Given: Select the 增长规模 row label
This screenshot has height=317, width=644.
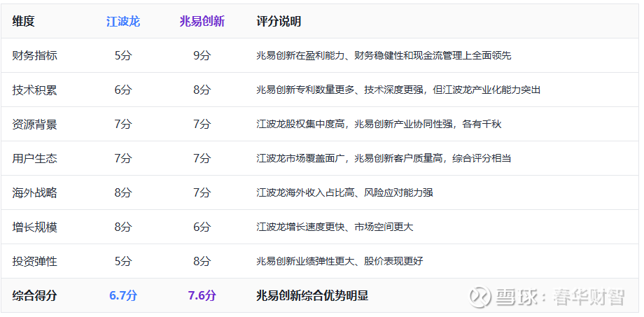Looking at the screenshot, I should point(34,227).
